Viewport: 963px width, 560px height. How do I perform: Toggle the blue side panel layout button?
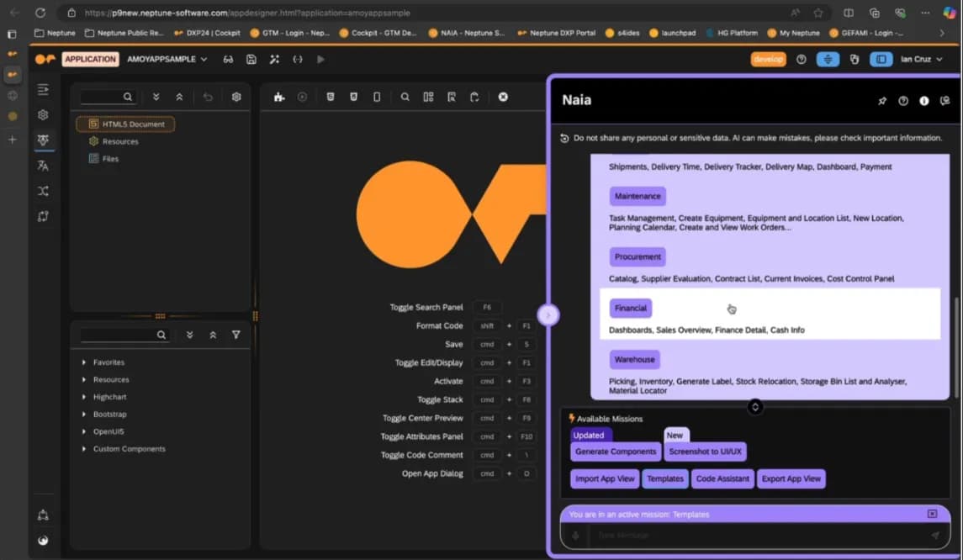(881, 60)
